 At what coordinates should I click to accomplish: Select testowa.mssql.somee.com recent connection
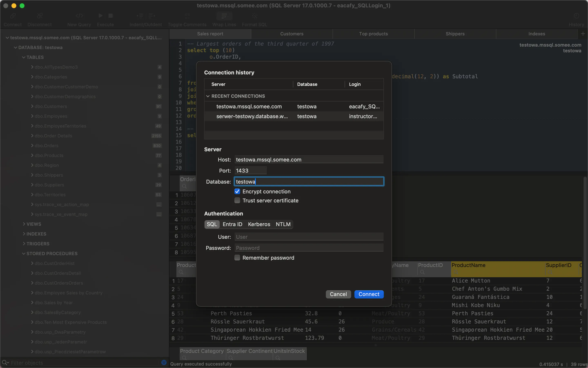click(x=294, y=107)
